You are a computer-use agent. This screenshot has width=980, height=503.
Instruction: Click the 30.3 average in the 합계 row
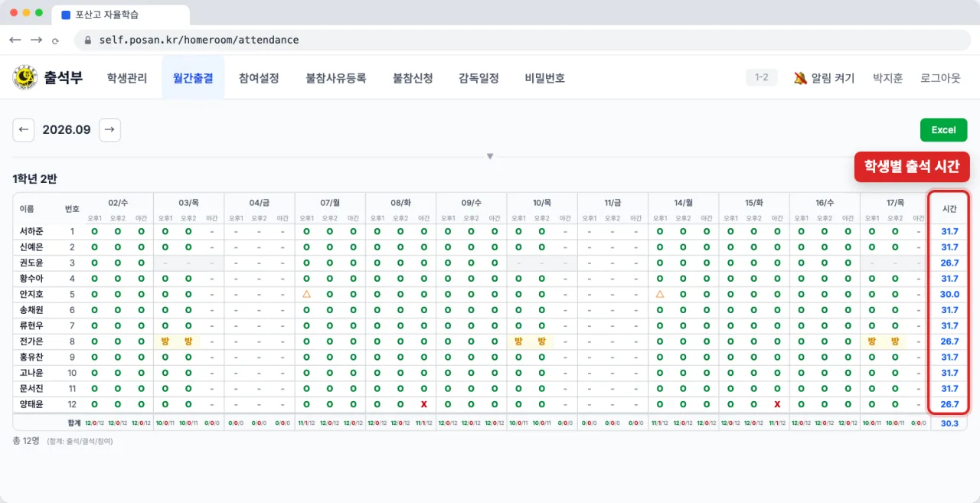click(x=949, y=423)
